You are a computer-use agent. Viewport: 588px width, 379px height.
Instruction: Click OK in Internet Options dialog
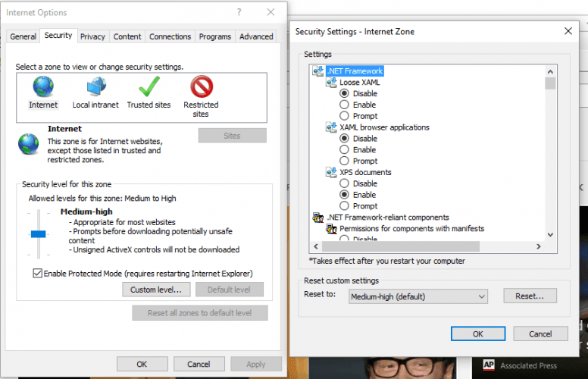coord(142,364)
